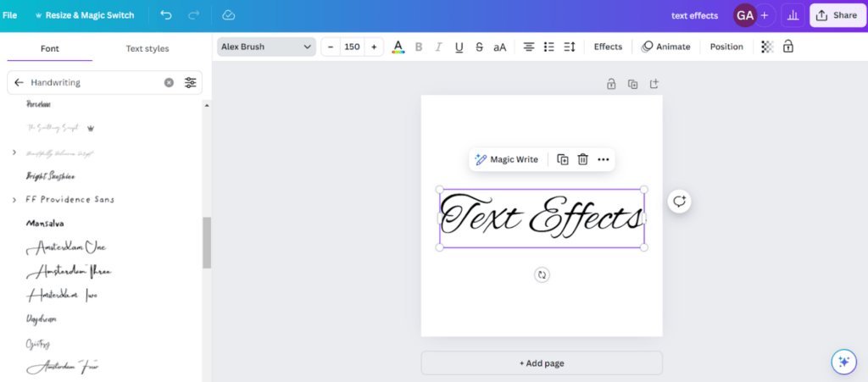This screenshot has height=382, width=868.
Task: Click the design title 'text effects'
Action: click(695, 15)
